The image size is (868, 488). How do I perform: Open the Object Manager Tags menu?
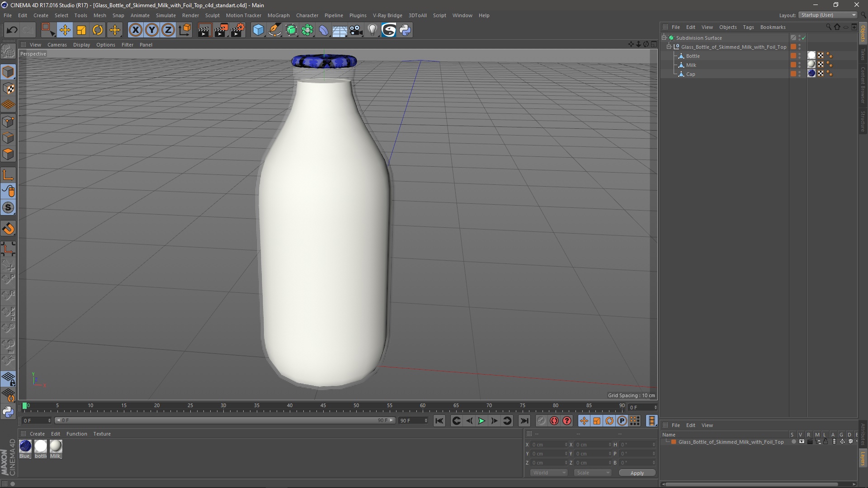(748, 27)
